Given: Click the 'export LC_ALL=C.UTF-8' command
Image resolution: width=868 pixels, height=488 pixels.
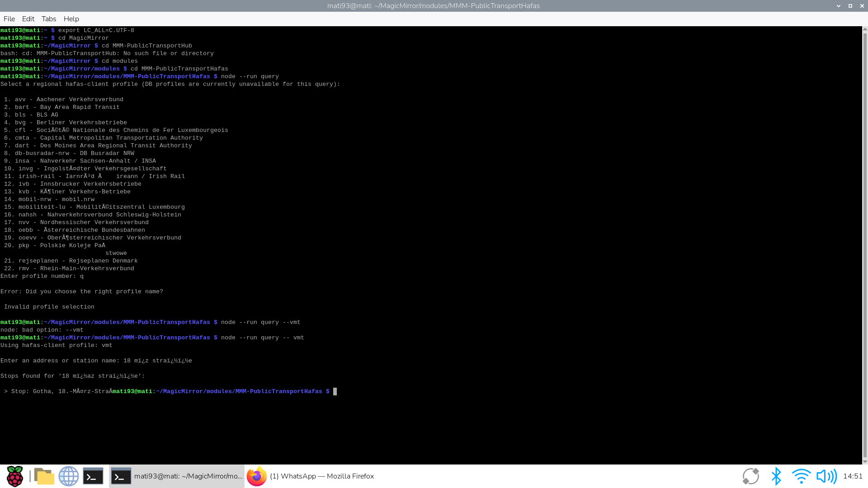Looking at the screenshot, I should (x=96, y=30).
